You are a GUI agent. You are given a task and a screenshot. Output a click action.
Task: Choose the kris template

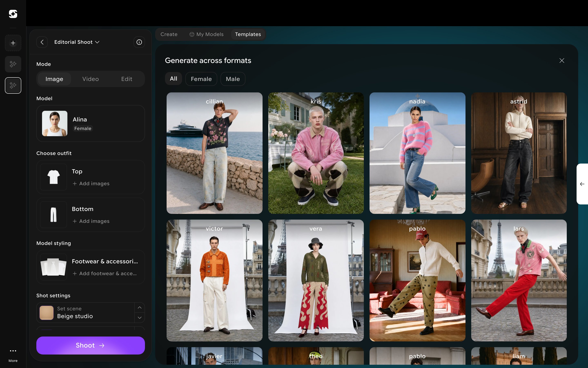(x=316, y=153)
